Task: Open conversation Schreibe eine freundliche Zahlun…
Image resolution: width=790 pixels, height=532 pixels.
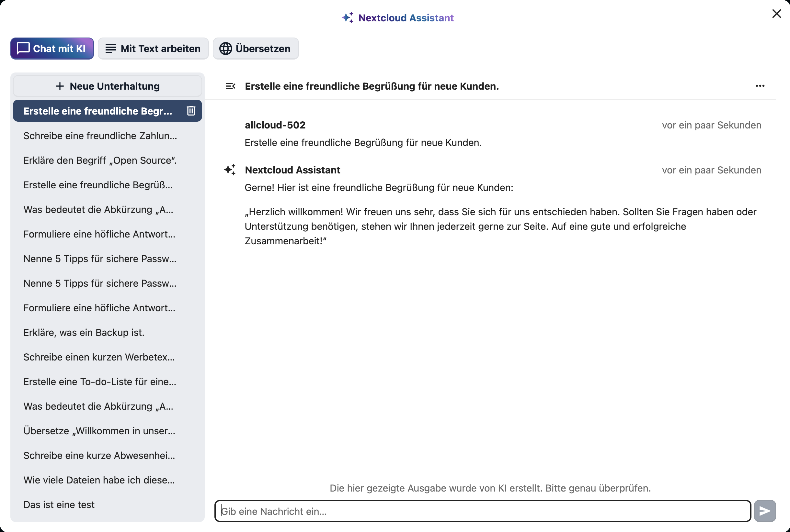Action: click(x=107, y=136)
